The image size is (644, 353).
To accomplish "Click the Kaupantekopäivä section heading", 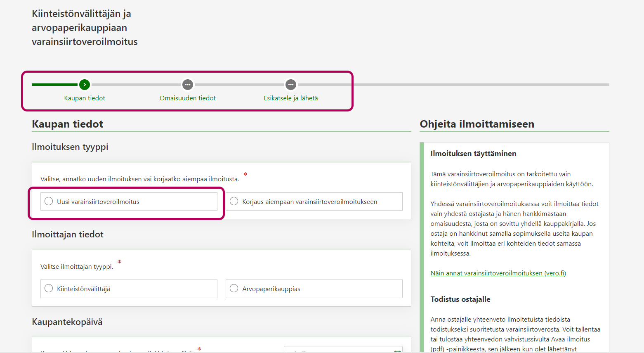I will (x=67, y=322).
